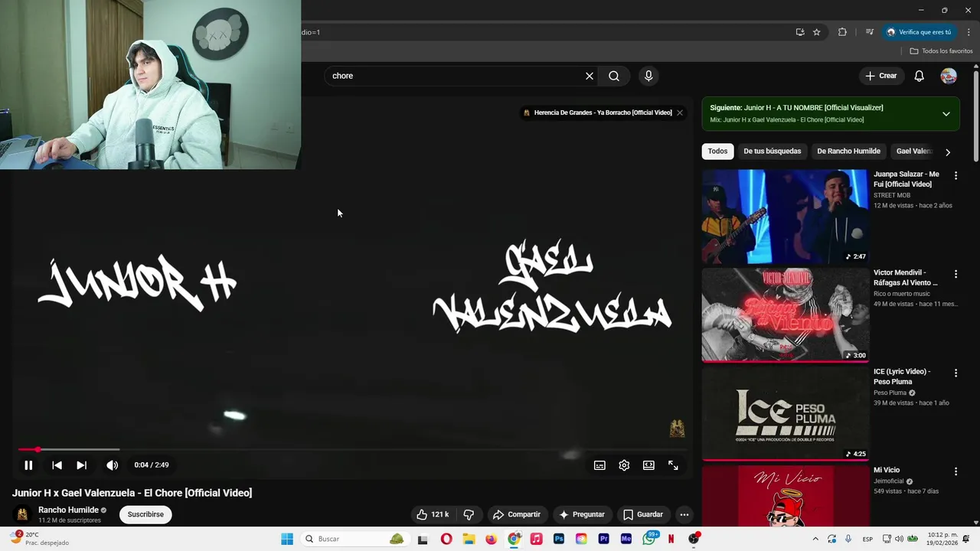Skip to the previous video
The image size is (980, 551).
[x=57, y=465]
